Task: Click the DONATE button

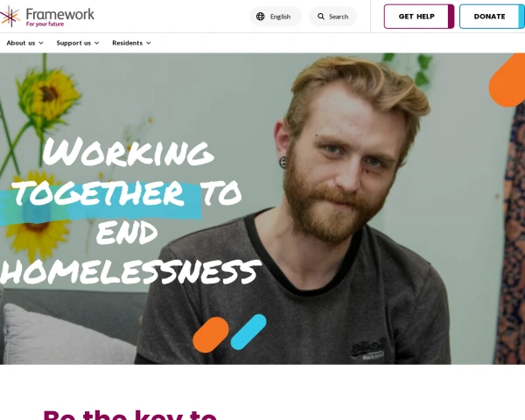Action: [x=492, y=17]
